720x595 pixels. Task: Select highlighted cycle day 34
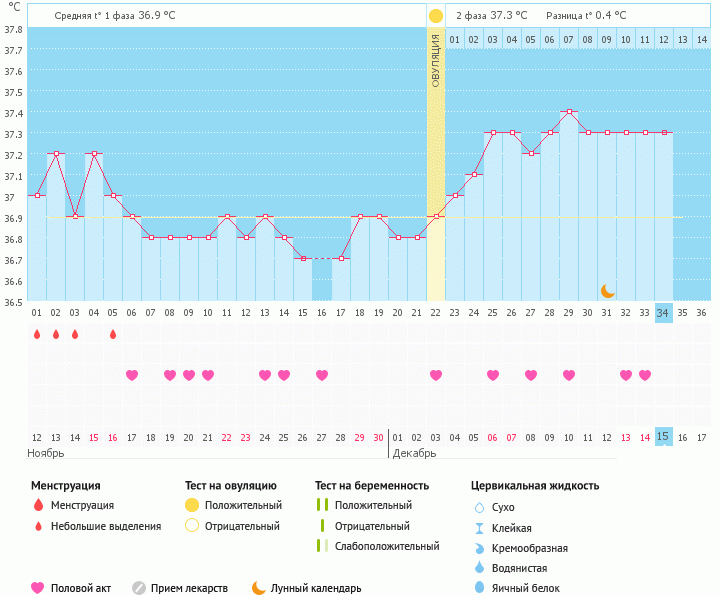tap(663, 312)
